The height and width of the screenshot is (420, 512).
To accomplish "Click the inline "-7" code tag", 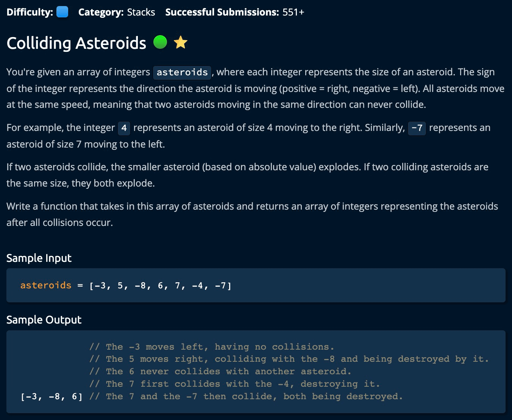I will 417,128.
